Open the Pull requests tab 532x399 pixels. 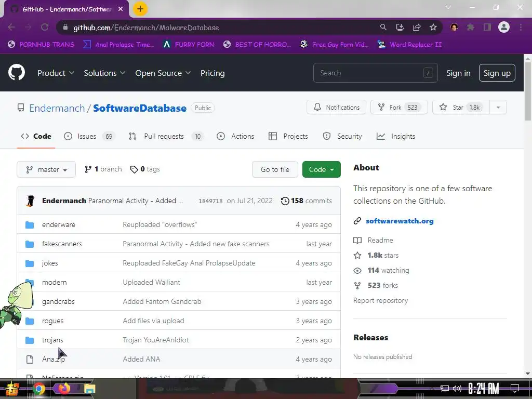tap(166, 136)
